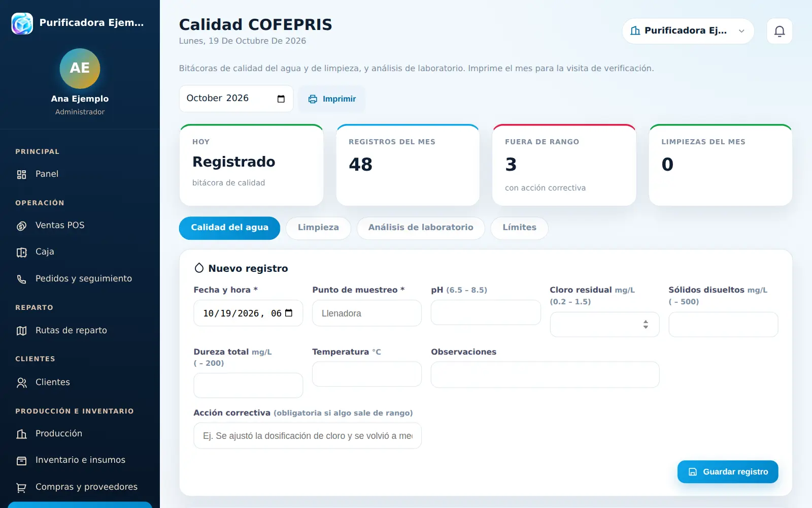Open Rutas de reparto page
Viewport: 812px width, 508px height.
[x=80, y=331]
